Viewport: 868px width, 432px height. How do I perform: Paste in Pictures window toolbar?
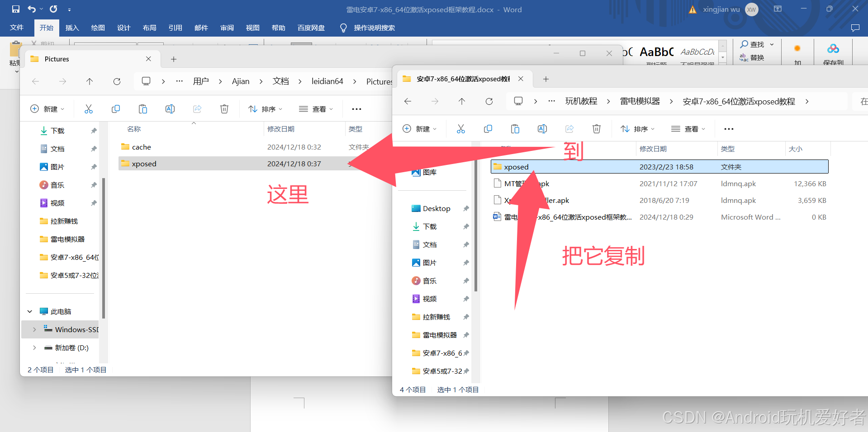(x=143, y=109)
